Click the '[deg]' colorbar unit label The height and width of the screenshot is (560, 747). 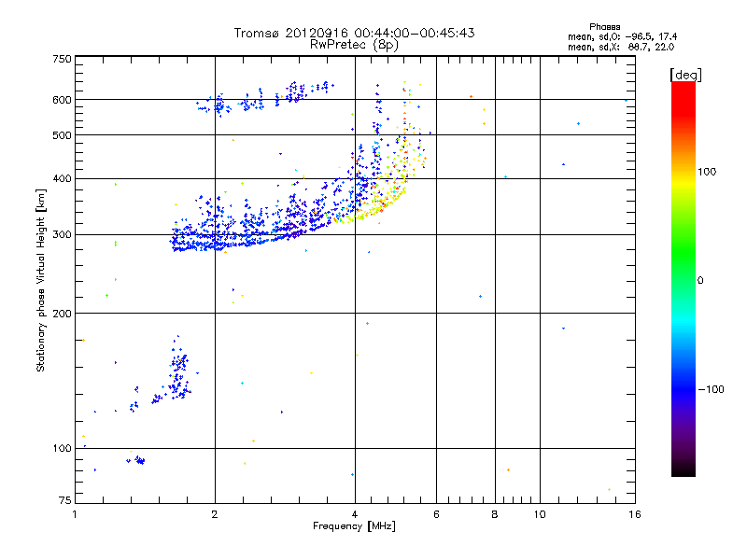pos(685,75)
